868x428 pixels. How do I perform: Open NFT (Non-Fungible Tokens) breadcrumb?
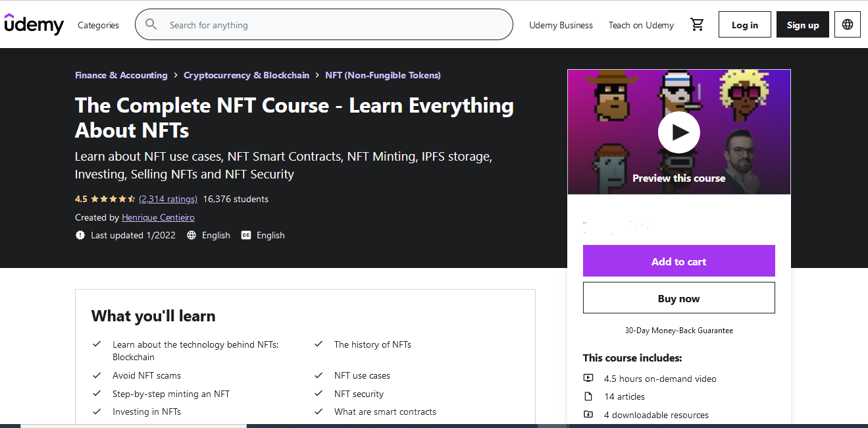point(383,75)
